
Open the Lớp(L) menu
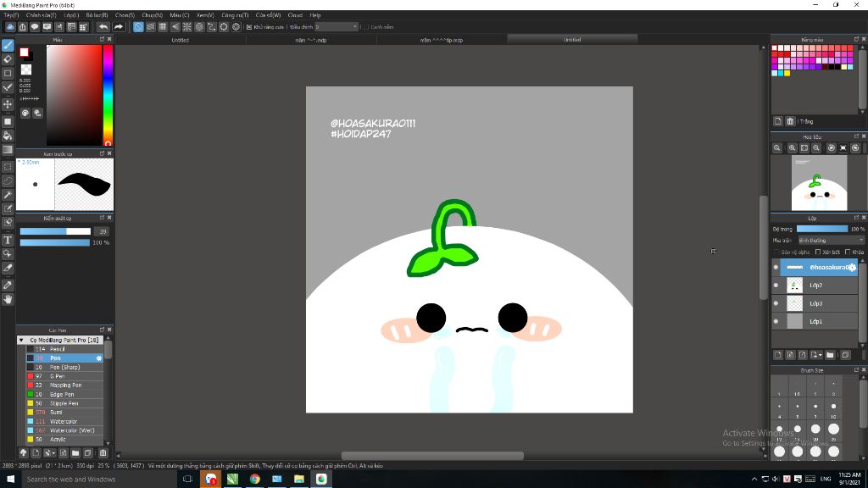tap(71, 15)
